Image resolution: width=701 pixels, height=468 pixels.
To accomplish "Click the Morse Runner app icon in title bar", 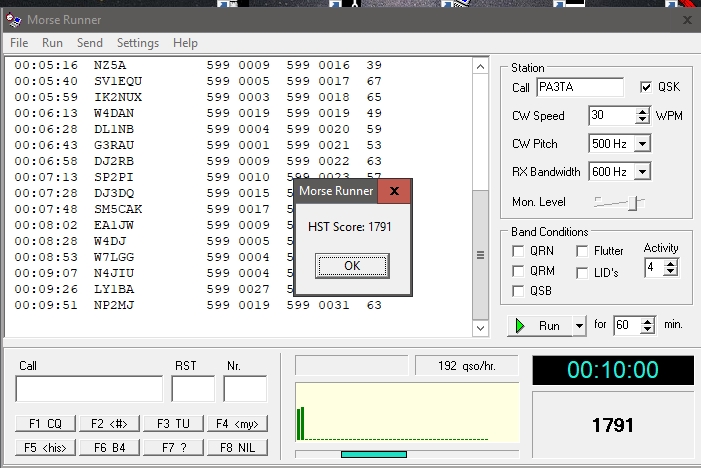I will pos(13,20).
